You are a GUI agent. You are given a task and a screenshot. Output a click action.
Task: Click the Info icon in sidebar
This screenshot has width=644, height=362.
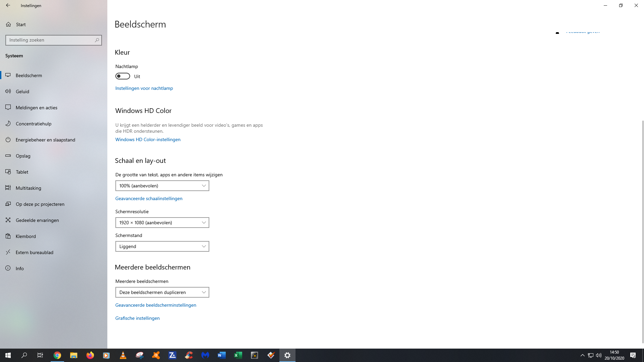point(8,268)
